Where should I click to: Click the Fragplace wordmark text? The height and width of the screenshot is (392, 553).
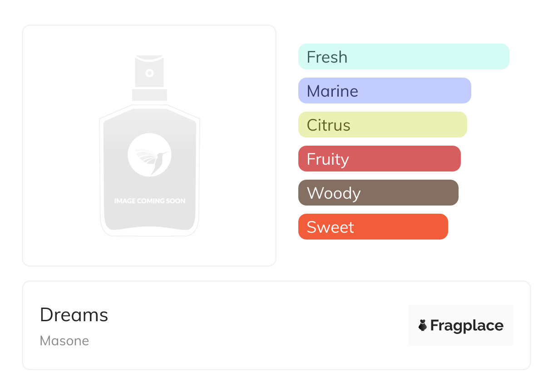pyautogui.click(x=467, y=326)
